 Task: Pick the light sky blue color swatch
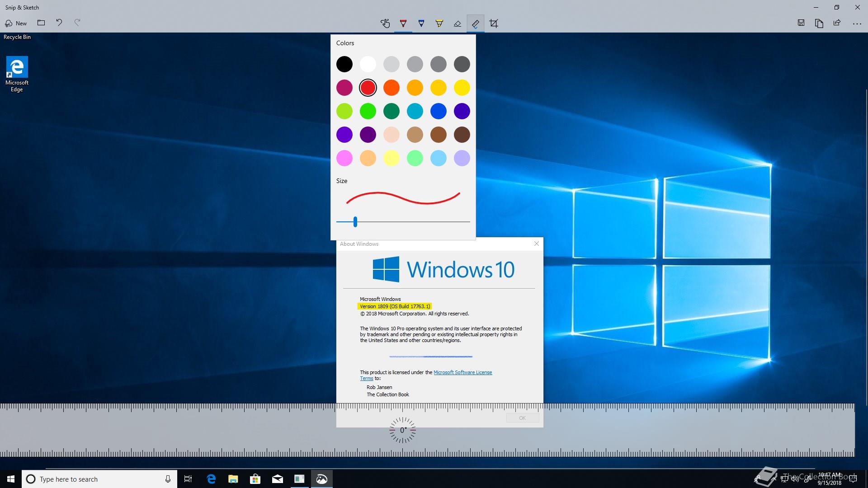pyautogui.click(x=439, y=158)
